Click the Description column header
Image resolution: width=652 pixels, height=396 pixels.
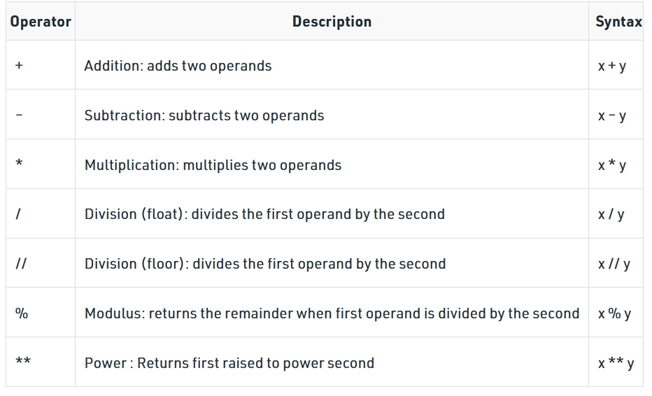[x=332, y=22]
